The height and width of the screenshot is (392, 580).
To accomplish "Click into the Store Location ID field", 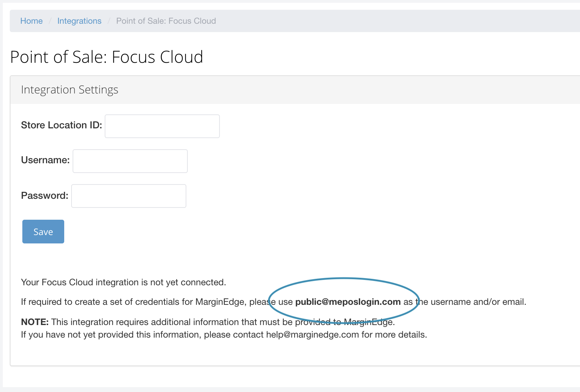I will (x=162, y=126).
